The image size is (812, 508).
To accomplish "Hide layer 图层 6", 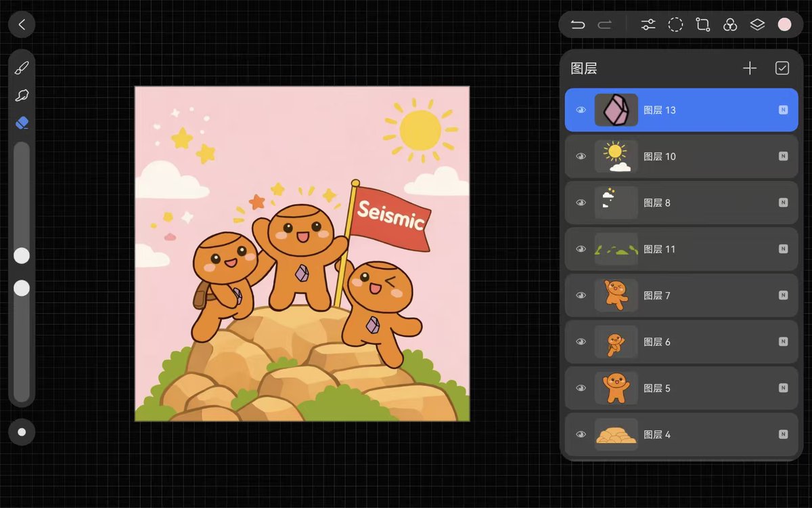I will tap(581, 342).
